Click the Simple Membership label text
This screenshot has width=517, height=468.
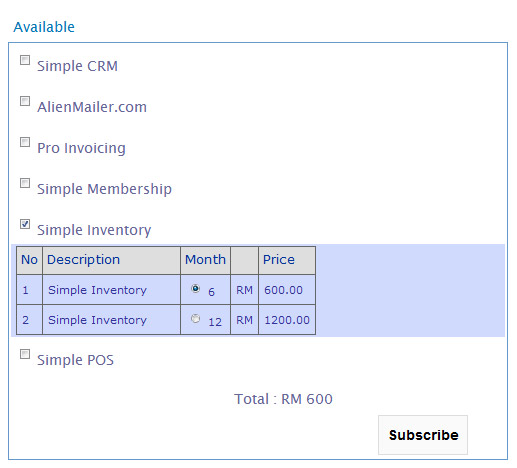104,189
